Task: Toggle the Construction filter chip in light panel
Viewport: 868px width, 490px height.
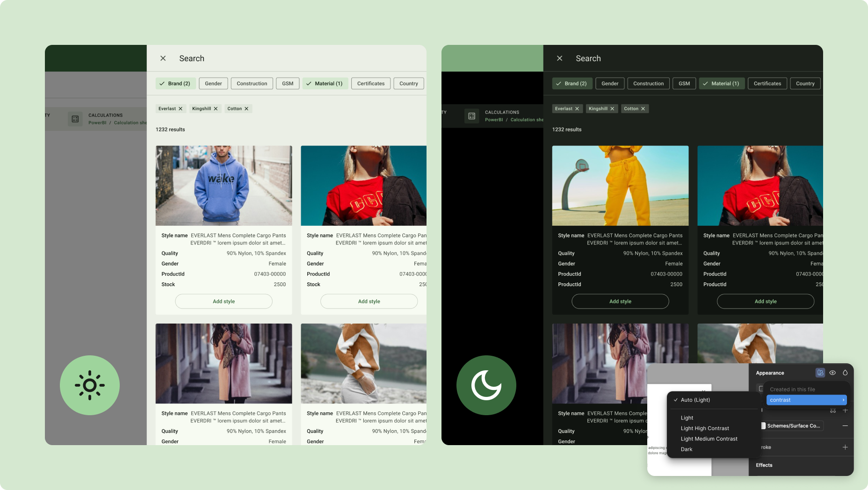Action: coord(252,83)
